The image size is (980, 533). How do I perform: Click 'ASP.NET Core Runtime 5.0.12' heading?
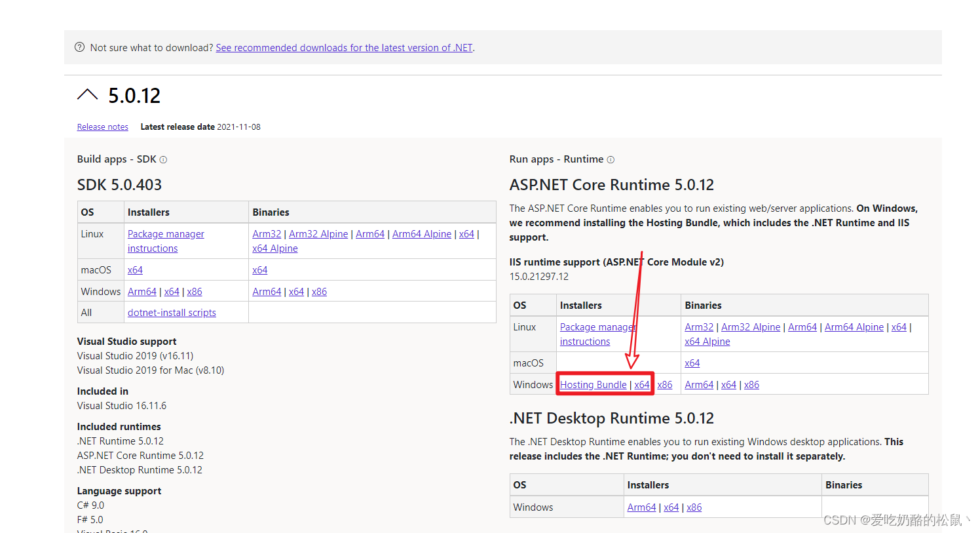click(611, 185)
